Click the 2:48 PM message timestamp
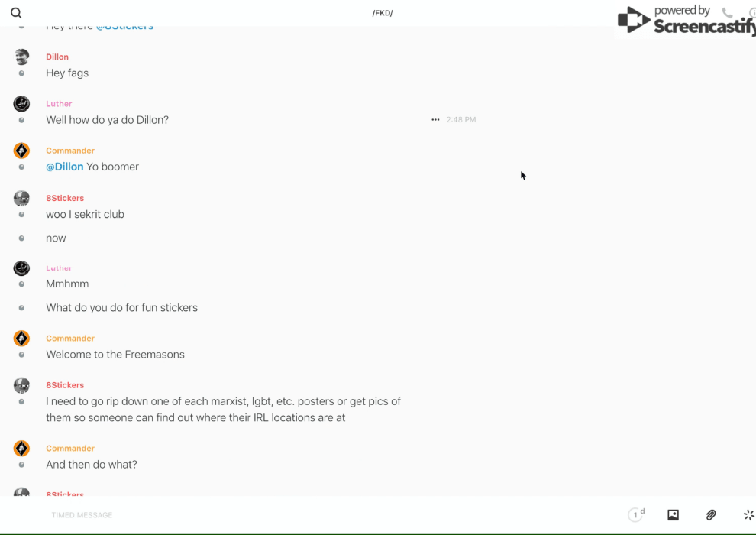 click(461, 120)
